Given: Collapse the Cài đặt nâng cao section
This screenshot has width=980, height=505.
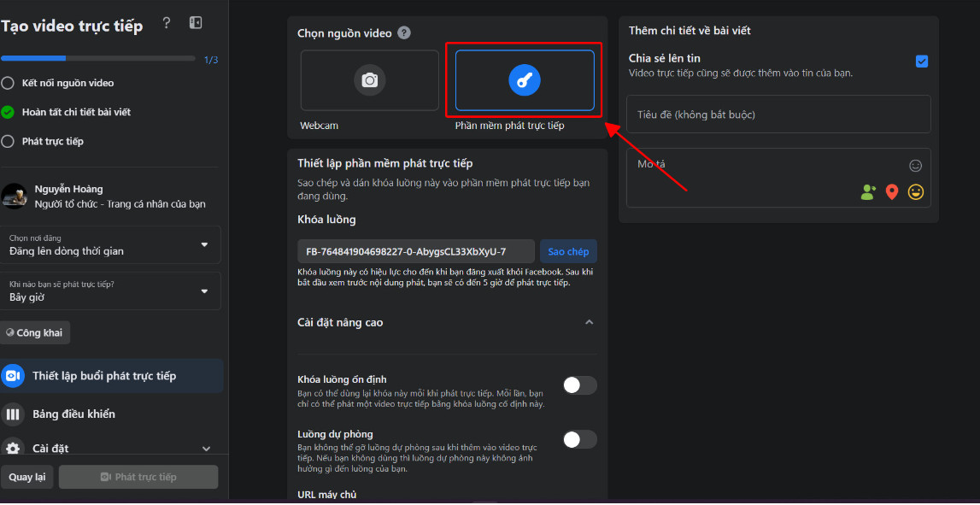Looking at the screenshot, I should pyautogui.click(x=589, y=322).
